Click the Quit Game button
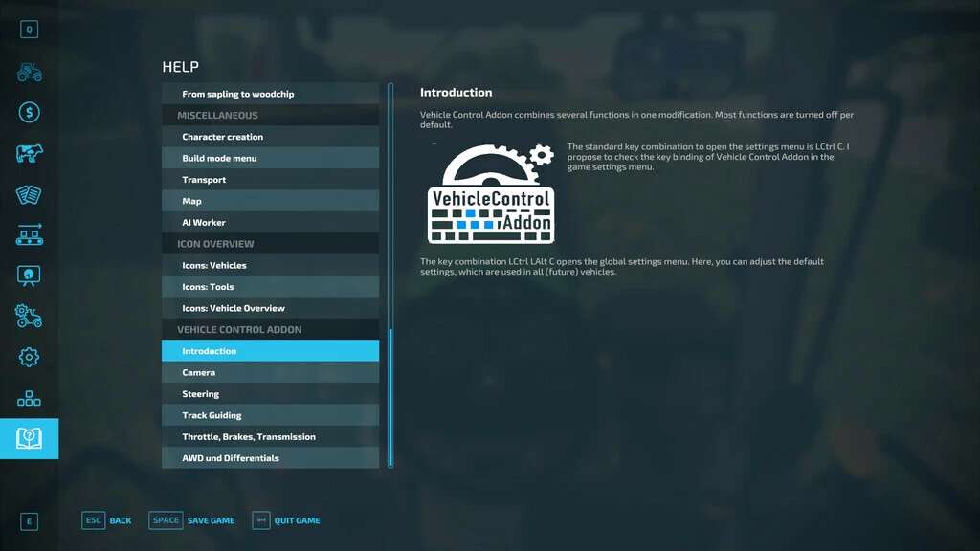The height and width of the screenshot is (551, 980). [x=286, y=520]
